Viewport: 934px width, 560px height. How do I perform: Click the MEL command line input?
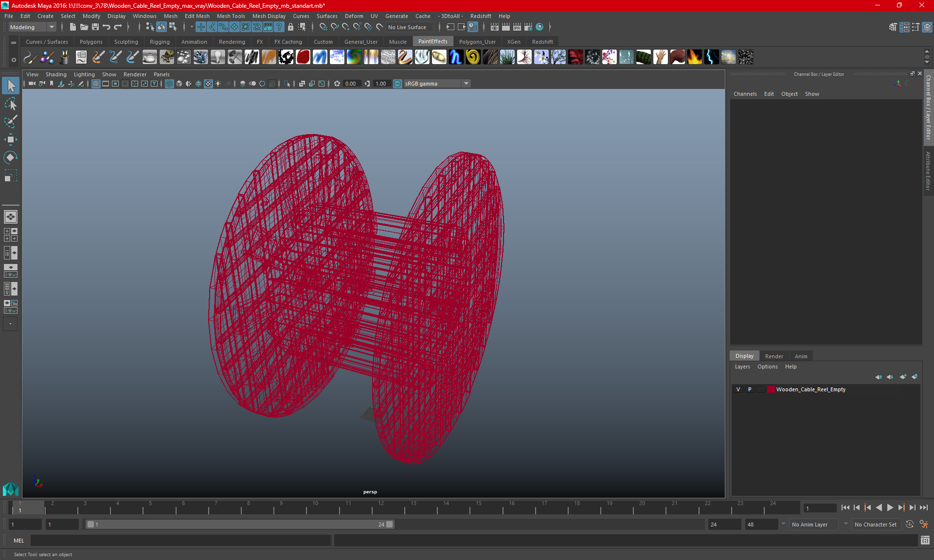point(180,540)
